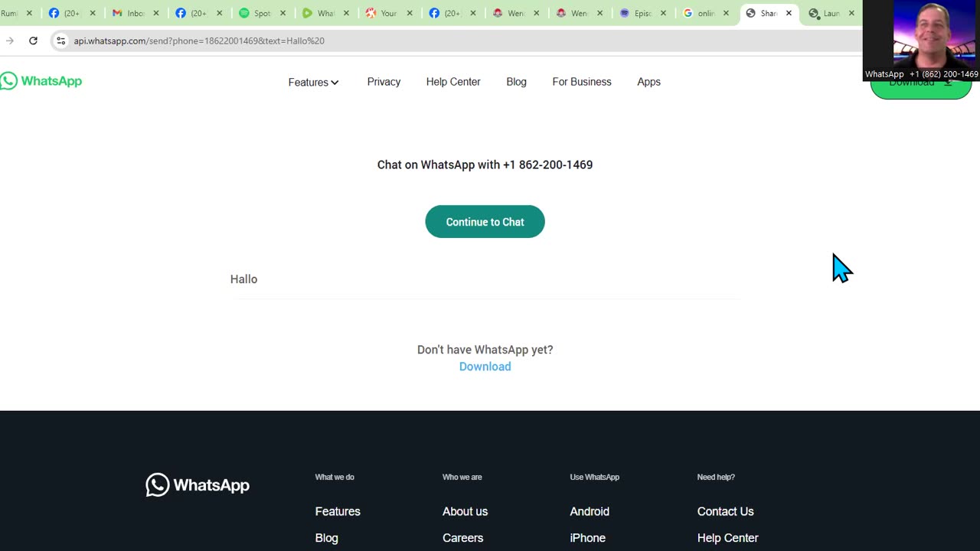Open the Privacy page from the top navigation
The image size is (980, 551).
(x=384, y=82)
